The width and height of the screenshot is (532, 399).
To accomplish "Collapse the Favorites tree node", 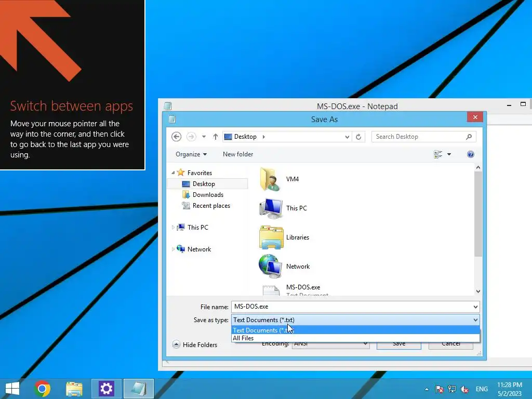I will coord(173,172).
